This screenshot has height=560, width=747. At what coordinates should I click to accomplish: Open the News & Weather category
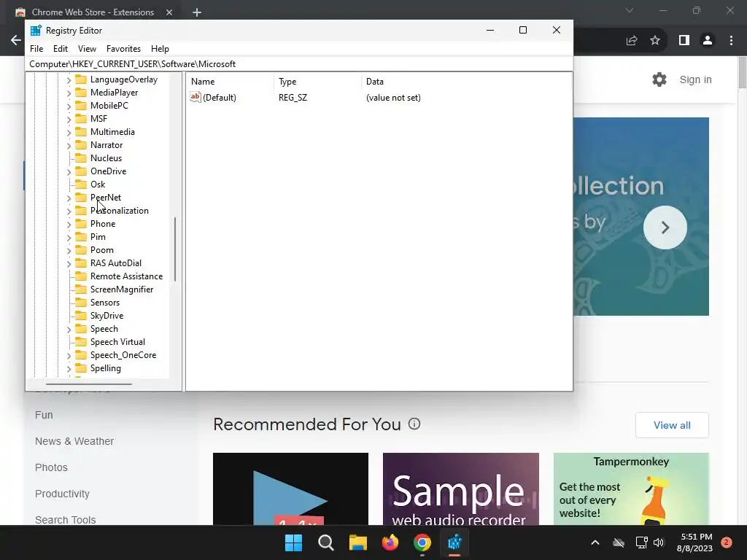pos(74,441)
